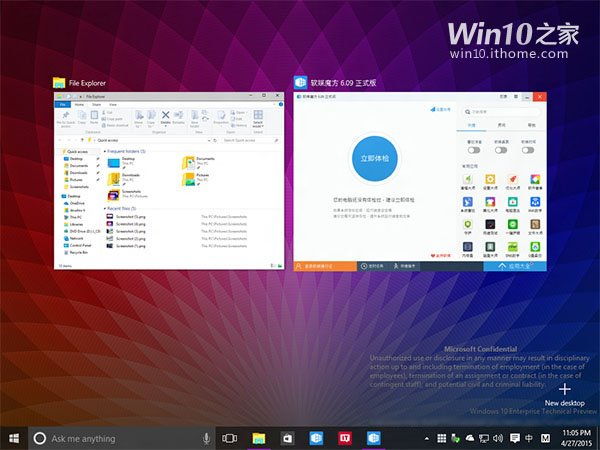Image resolution: width=600 pixels, height=450 pixels.
Task: Expand the Select ribbon dropdown
Action: pyautogui.click(x=258, y=119)
